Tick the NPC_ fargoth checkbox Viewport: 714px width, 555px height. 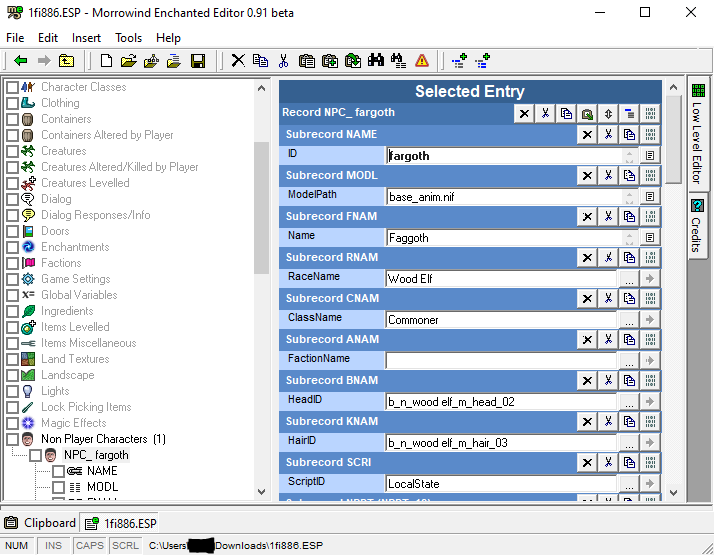click(x=36, y=455)
